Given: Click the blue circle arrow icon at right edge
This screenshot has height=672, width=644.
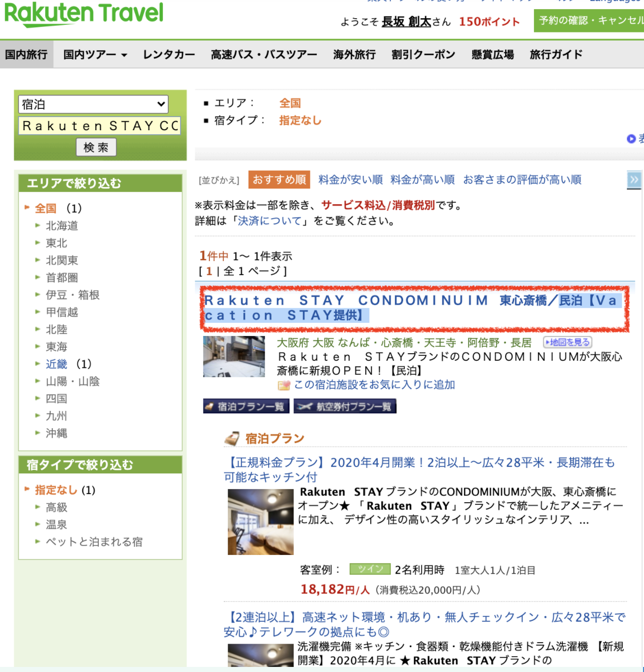Looking at the screenshot, I should (x=631, y=138).
